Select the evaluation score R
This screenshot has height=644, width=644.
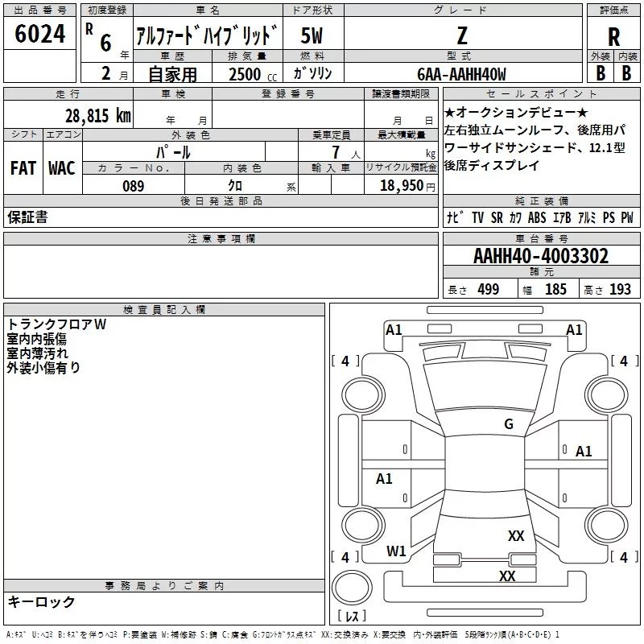614,37
